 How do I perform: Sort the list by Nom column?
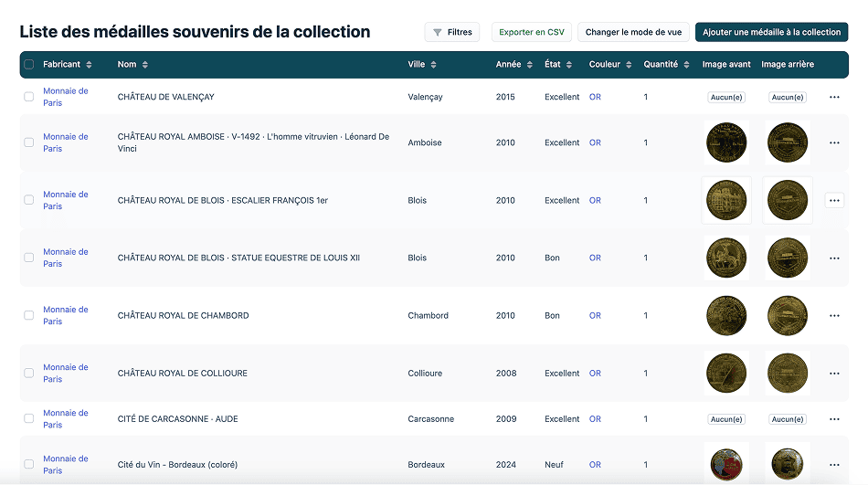pos(145,65)
